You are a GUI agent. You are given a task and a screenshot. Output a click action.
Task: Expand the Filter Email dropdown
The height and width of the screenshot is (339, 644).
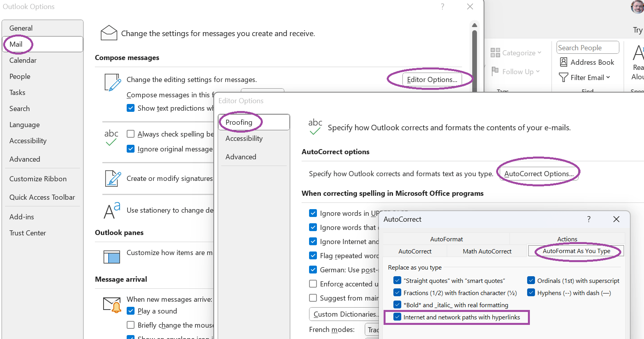click(608, 77)
